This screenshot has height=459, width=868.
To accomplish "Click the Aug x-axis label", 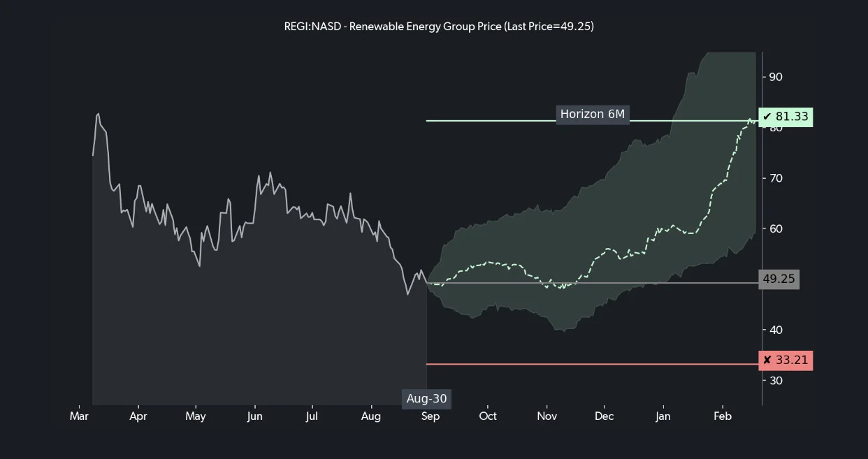I will click(370, 416).
